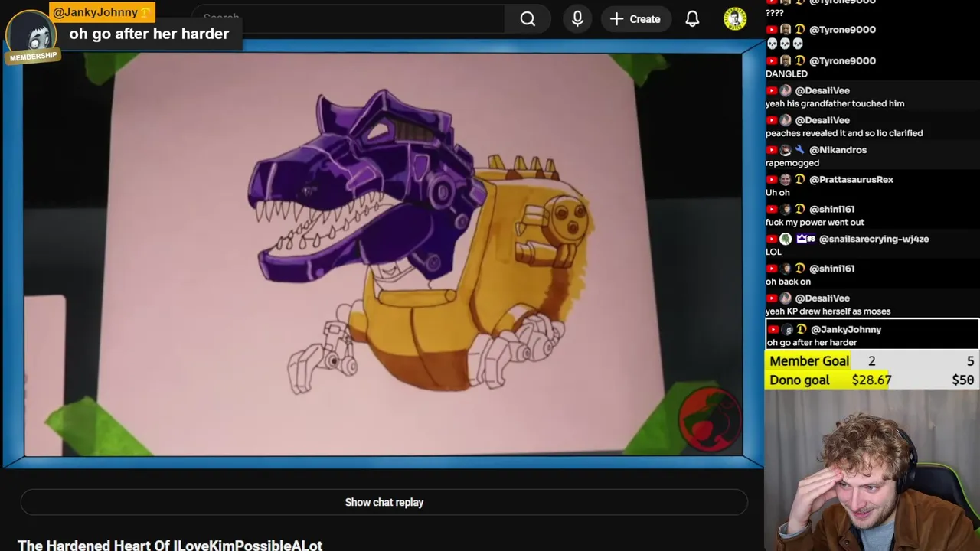Click the Dono goal progress bar
Viewport: 980px width, 551px height.
(x=872, y=380)
